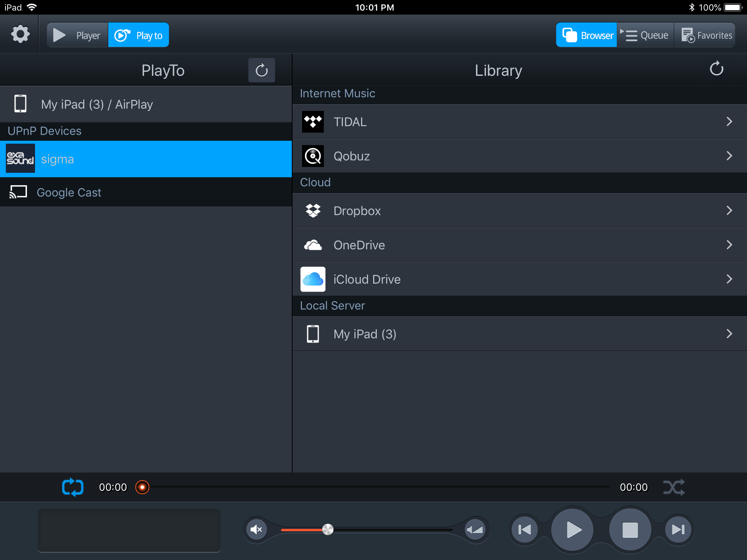Click the Dropbox logo icon
The width and height of the screenshot is (747, 560).
pos(313,210)
